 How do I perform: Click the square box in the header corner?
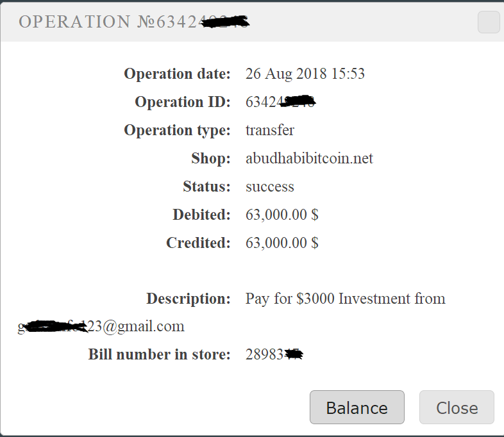coord(489,22)
